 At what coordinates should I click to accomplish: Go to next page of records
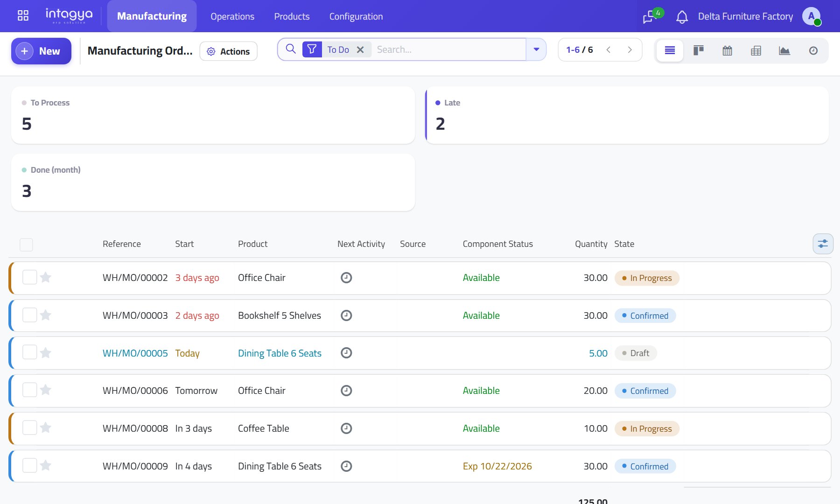click(x=630, y=49)
